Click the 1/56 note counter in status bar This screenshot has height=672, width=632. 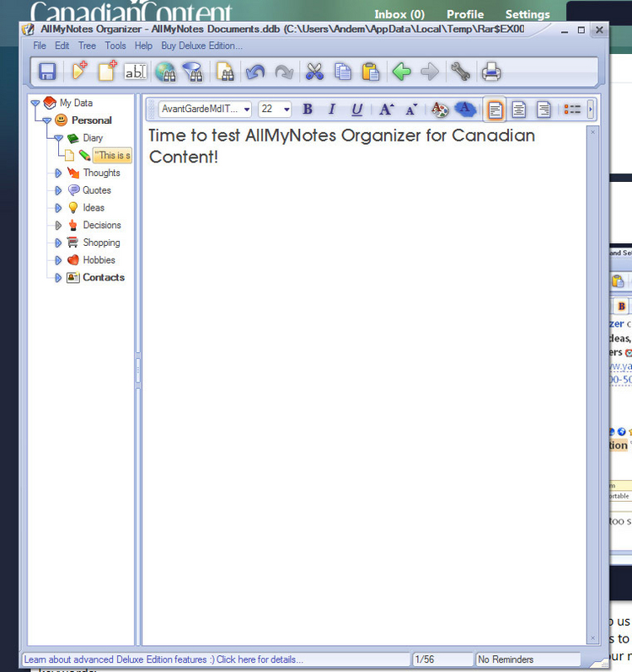[x=442, y=659]
